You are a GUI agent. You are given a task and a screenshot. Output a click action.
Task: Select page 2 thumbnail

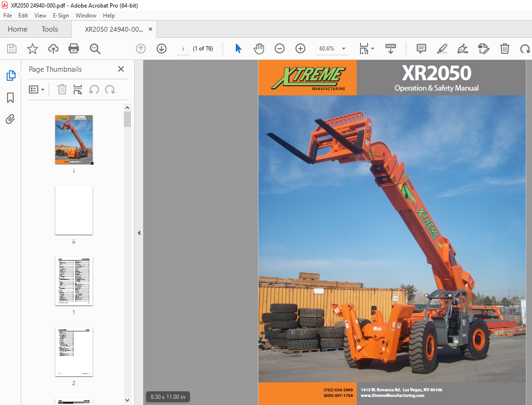[74, 352]
